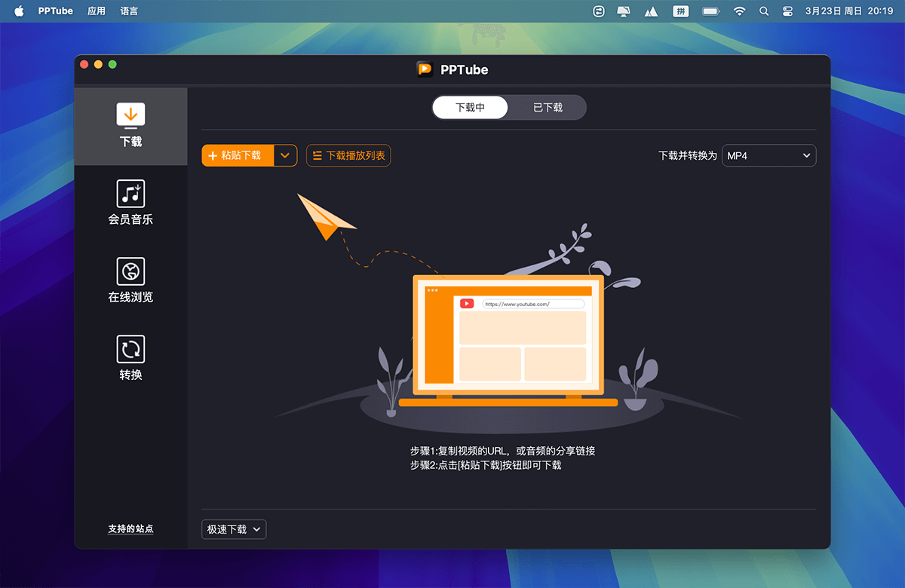Click the 步骤1 instruction text

[x=503, y=451]
